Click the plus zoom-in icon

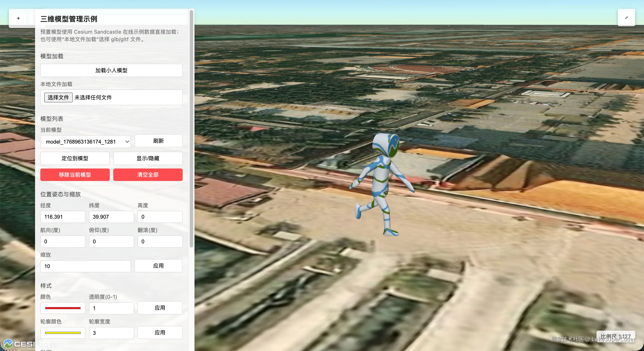pyautogui.click(x=18, y=18)
